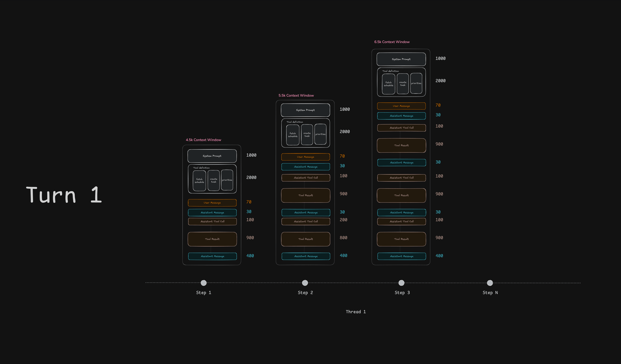Click "Tool definition" label in 6.5k window
The height and width of the screenshot is (364, 621).
pos(390,71)
